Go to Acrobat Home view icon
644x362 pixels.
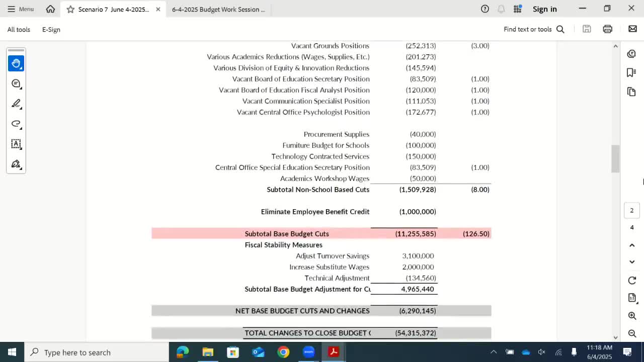[50, 9]
